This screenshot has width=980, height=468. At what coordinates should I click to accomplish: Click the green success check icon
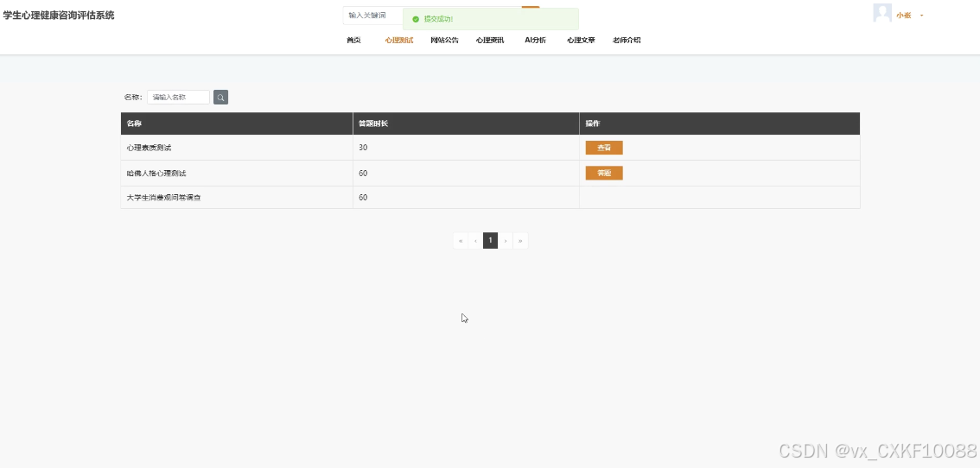point(416,19)
